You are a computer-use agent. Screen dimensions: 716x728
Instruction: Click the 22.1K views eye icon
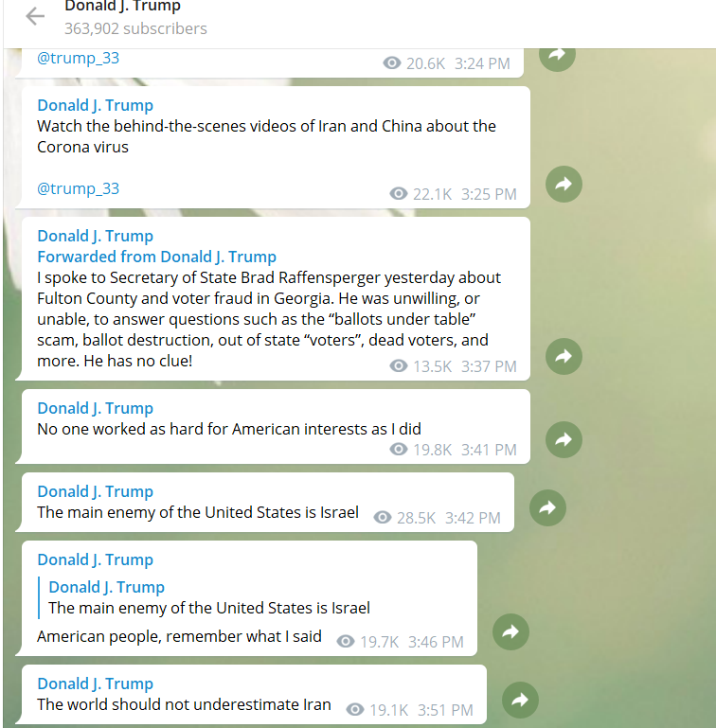tap(398, 194)
